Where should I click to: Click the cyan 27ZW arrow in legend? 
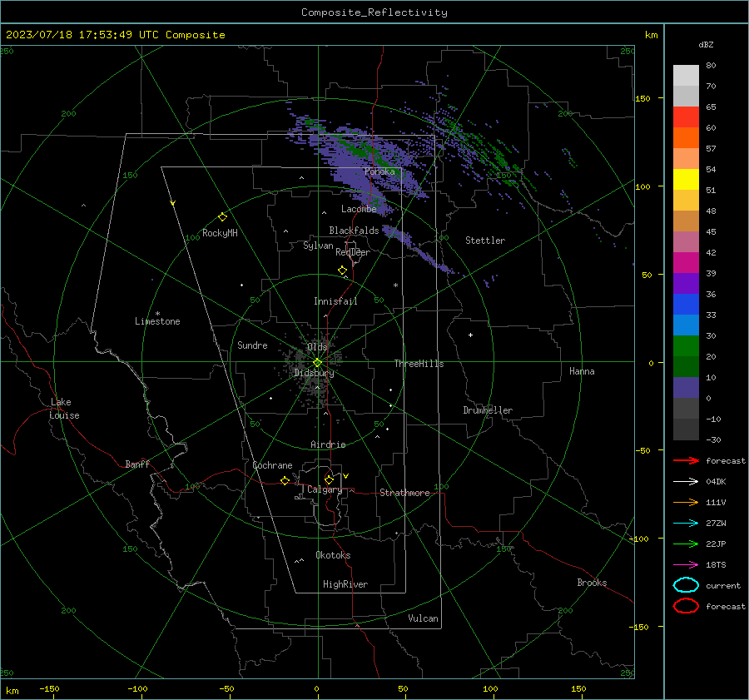click(686, 524)
